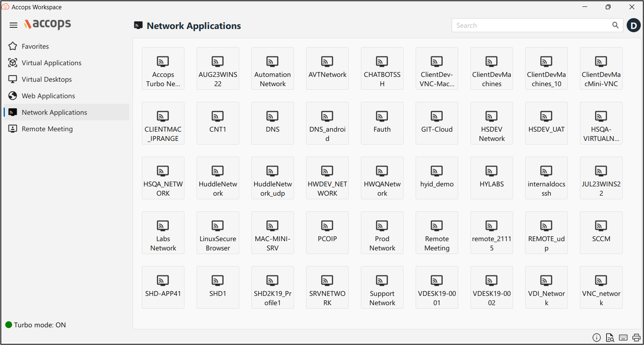Click the keyboard icon in status bar
Image resolution: width=644 pixels, height=345 pixels.
click(x=623, y=337)
